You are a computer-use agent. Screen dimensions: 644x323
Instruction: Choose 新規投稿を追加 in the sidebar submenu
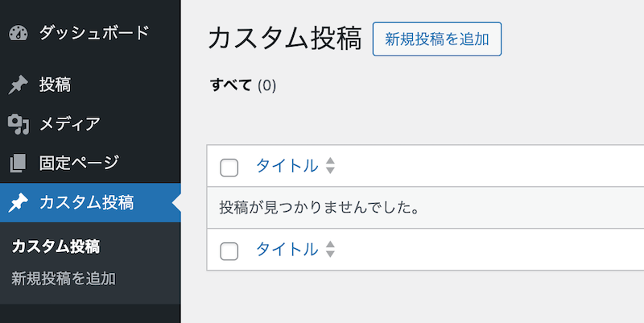click(64, 279)
